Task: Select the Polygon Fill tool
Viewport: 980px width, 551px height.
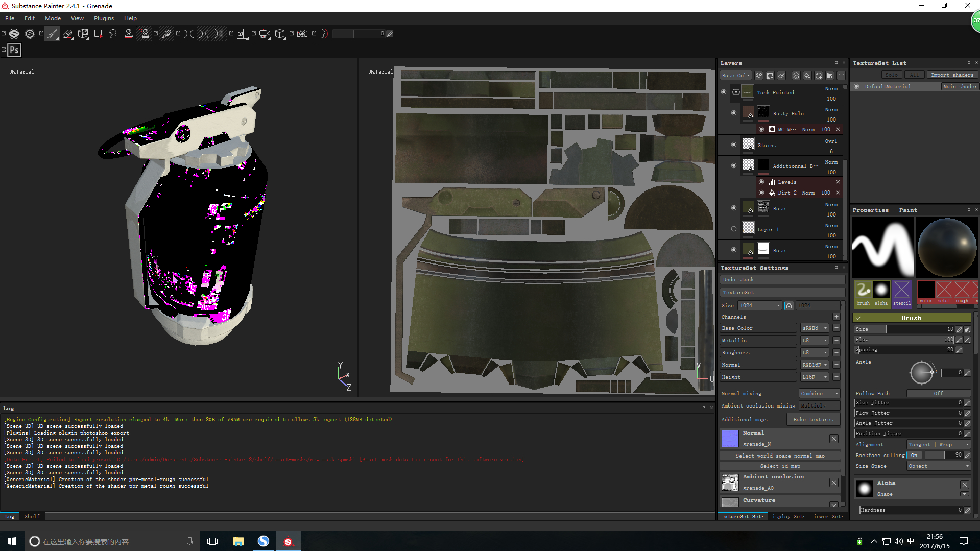Action: tap(98, 34)
